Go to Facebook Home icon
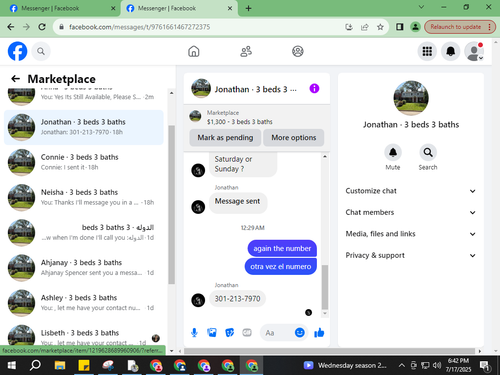The width and height of the screenshot is (500, 375). (194, 51)
